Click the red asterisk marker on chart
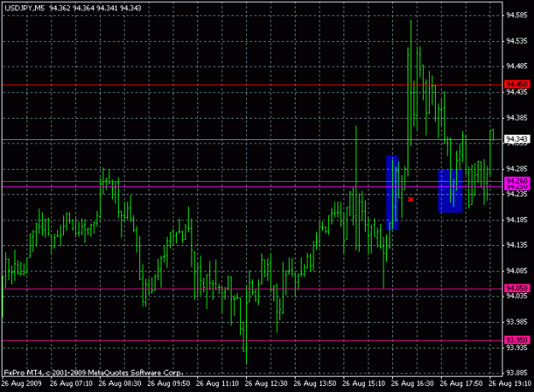Image resolution: width=534 pixels, height=392 pixels. [x=410, y=199]
